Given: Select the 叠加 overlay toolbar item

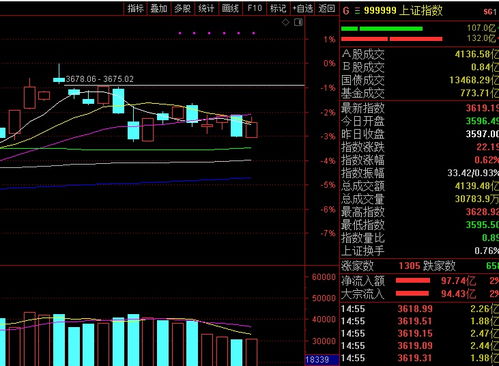Looking at the screenshot, I should pyautogui.click(x=159, y=8).
